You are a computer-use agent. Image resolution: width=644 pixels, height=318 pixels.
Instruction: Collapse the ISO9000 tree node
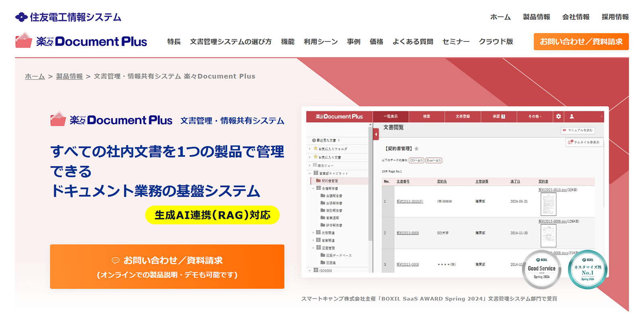(310, 270)
